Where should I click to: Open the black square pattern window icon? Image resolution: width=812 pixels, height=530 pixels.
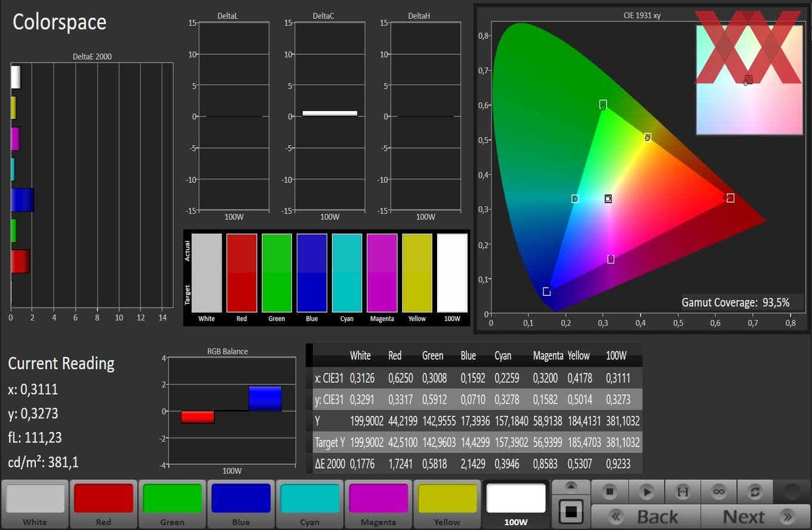[571, 511]
